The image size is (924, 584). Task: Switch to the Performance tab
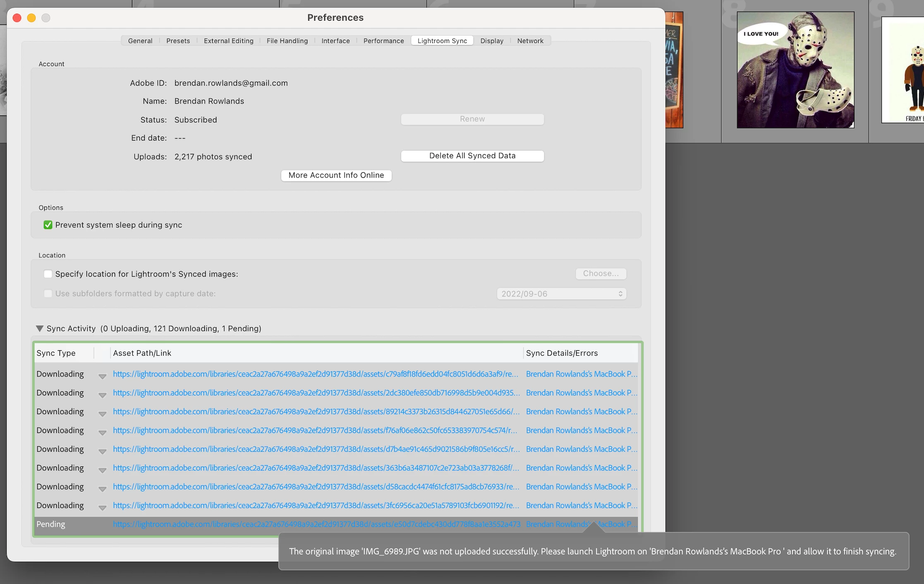coord(383,41)
